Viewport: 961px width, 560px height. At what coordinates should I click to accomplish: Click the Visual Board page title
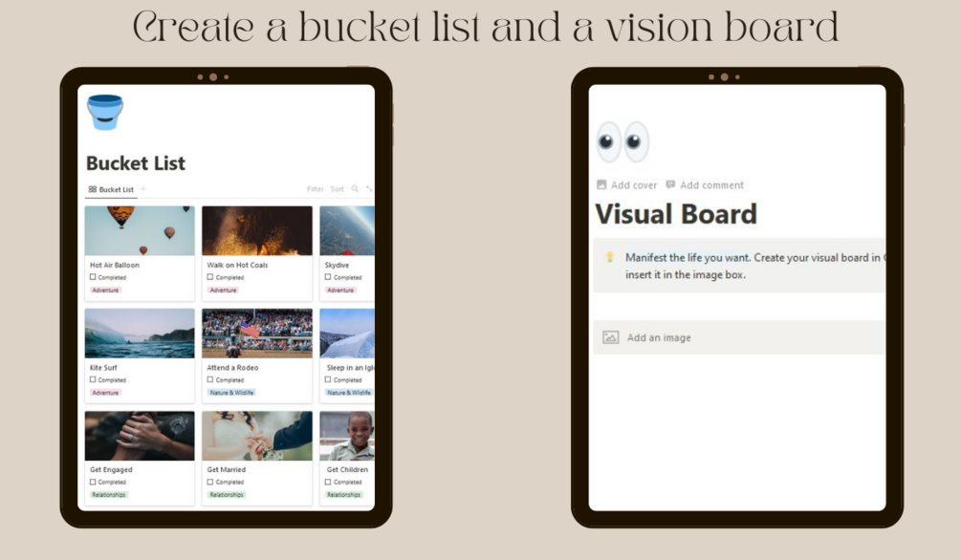pos(676,214)
